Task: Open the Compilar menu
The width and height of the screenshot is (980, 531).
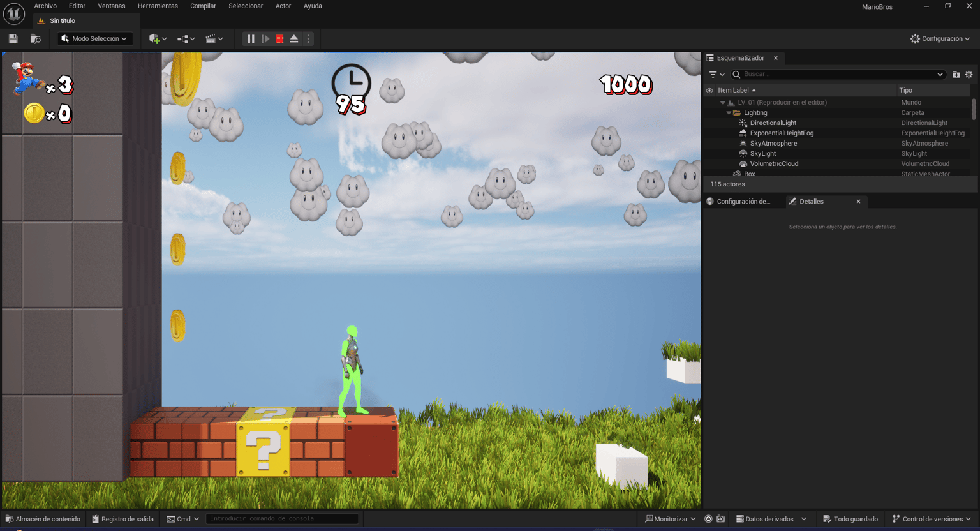Action: tap(203, 6)
